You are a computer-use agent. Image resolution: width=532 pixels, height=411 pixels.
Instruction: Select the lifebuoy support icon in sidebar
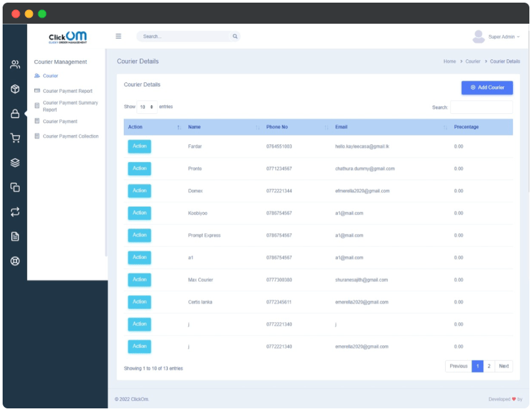click(15, 261)
